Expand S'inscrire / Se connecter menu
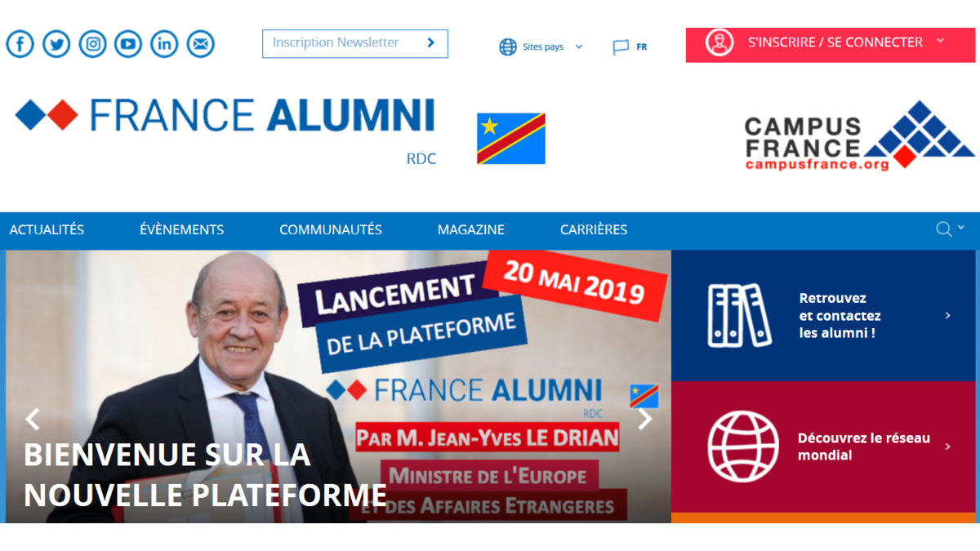Viewport: 980px width, 551px height. pos(831,43)
